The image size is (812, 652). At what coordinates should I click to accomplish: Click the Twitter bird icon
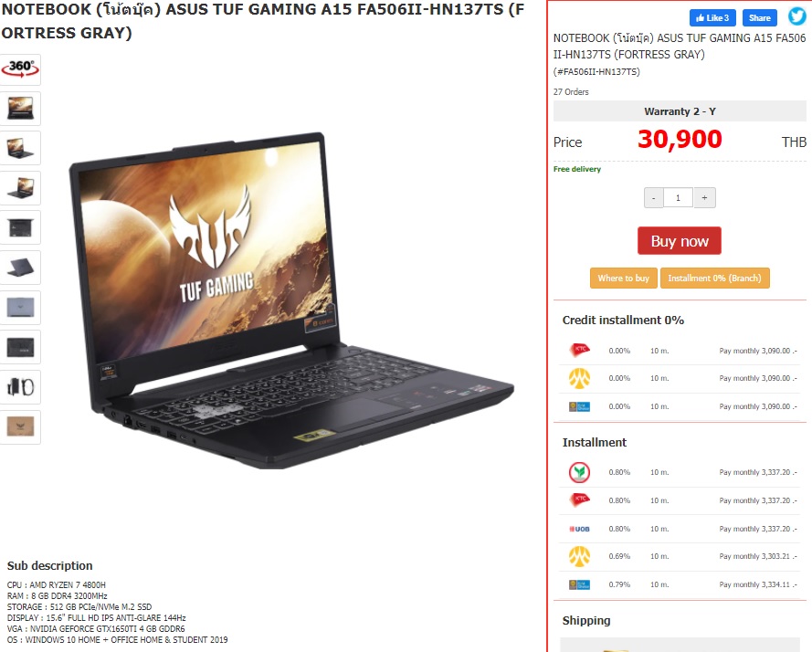(x=797, y=16)
